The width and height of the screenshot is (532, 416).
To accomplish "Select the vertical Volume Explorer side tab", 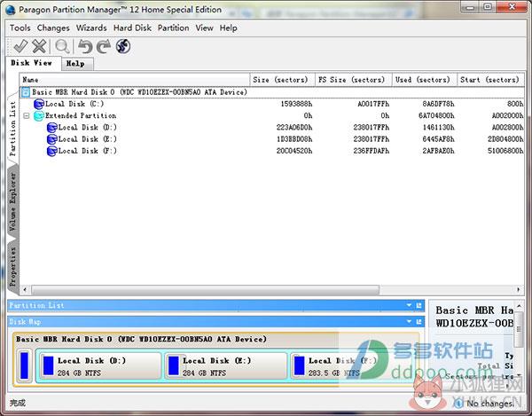I will tap(12, 203).
